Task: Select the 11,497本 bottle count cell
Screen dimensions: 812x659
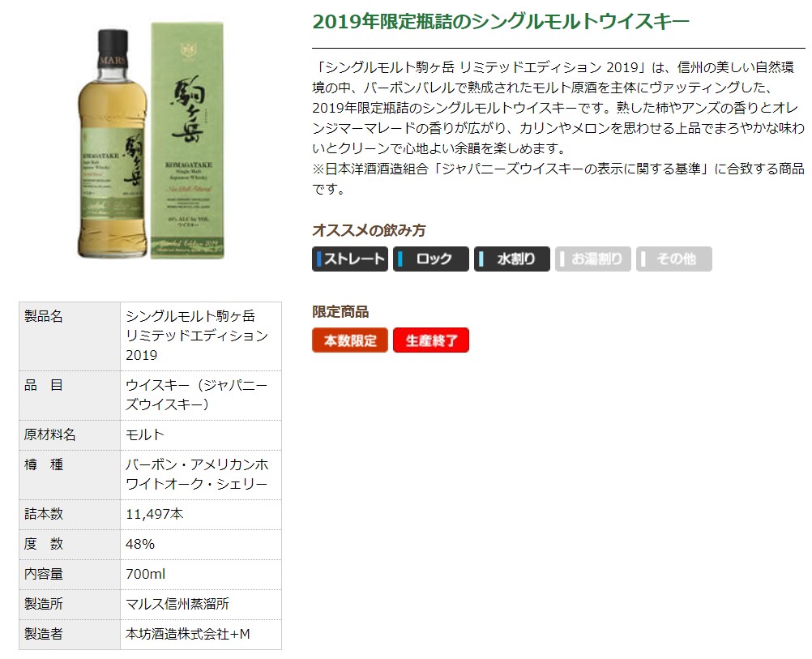Action: point(201,514)
